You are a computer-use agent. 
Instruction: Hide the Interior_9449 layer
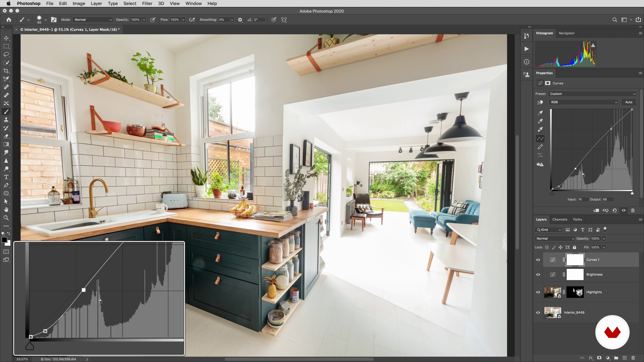coord(538,313)
